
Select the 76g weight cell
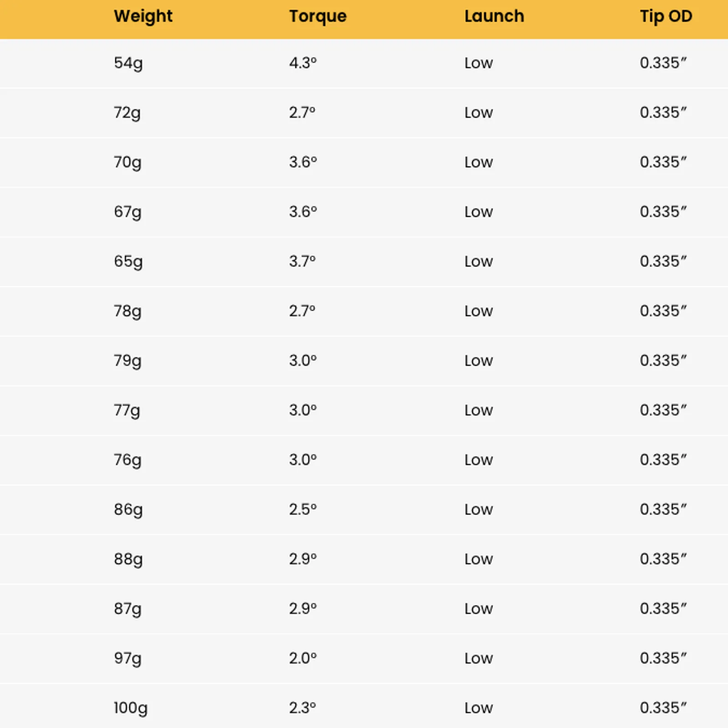click(127, 460)
